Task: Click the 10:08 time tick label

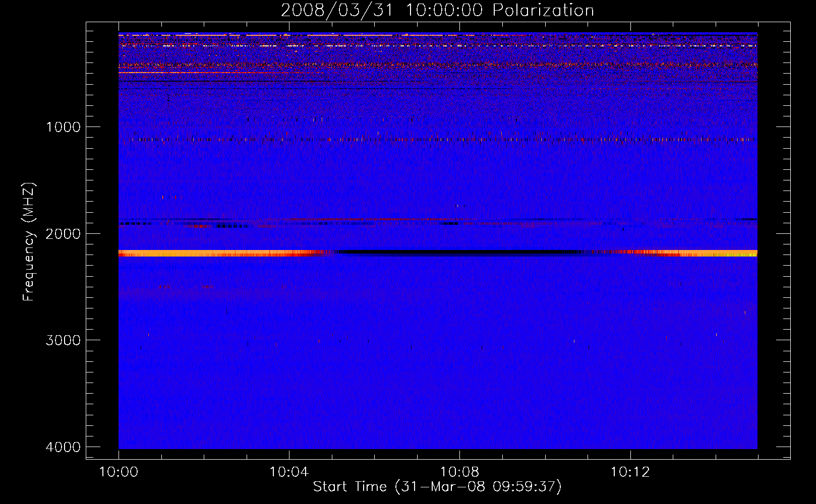Action: (459, 472)
